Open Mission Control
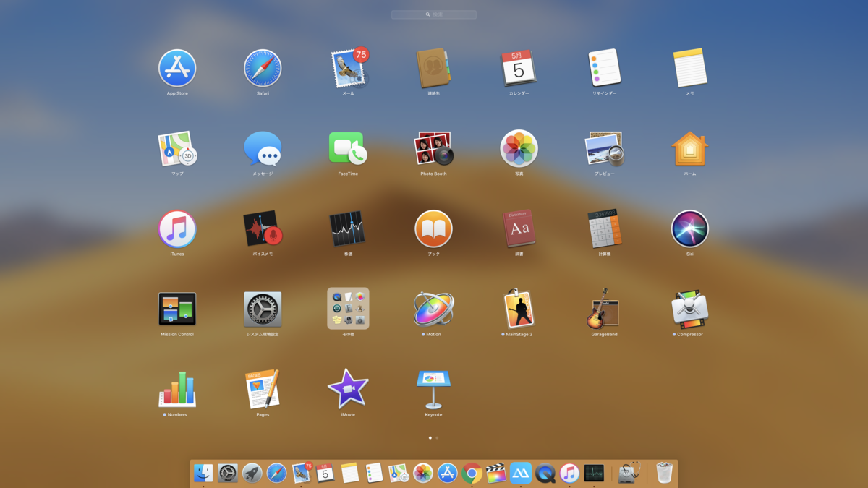868x488 pixels. [177, 309]
